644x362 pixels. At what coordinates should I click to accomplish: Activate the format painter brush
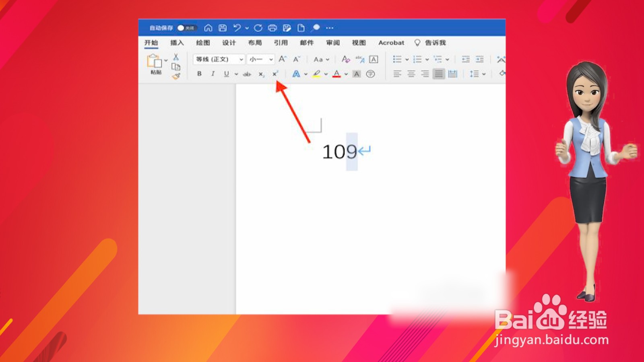pyautogui.click(x=176, y=76)
